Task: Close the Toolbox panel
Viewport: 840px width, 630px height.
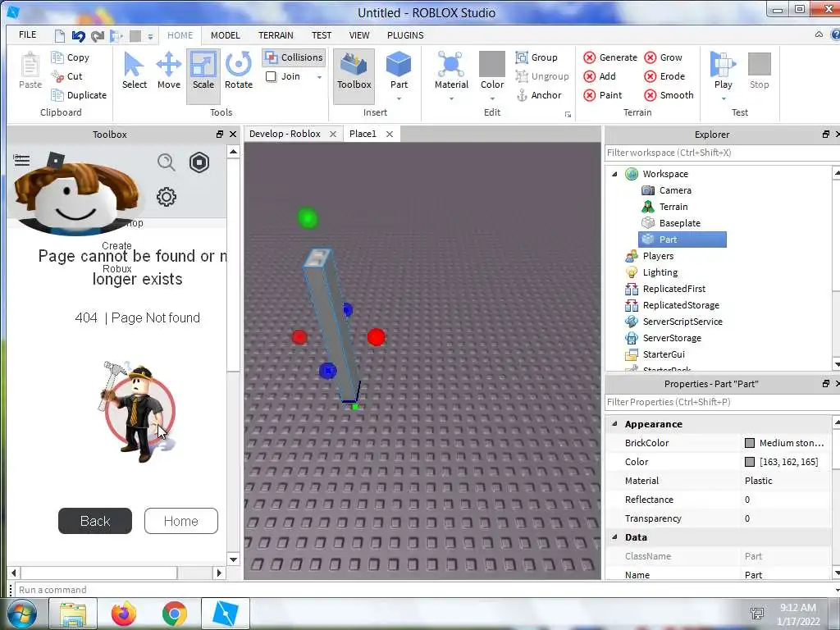Action: pos(233,134)
